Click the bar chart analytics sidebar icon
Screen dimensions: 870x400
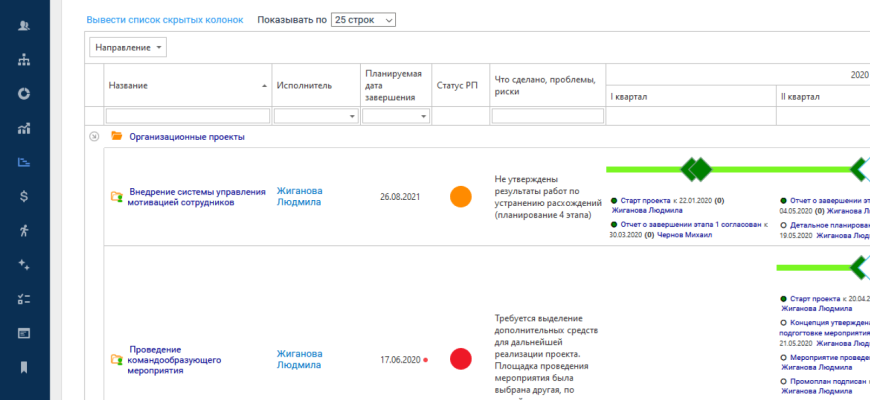[24, 128]
